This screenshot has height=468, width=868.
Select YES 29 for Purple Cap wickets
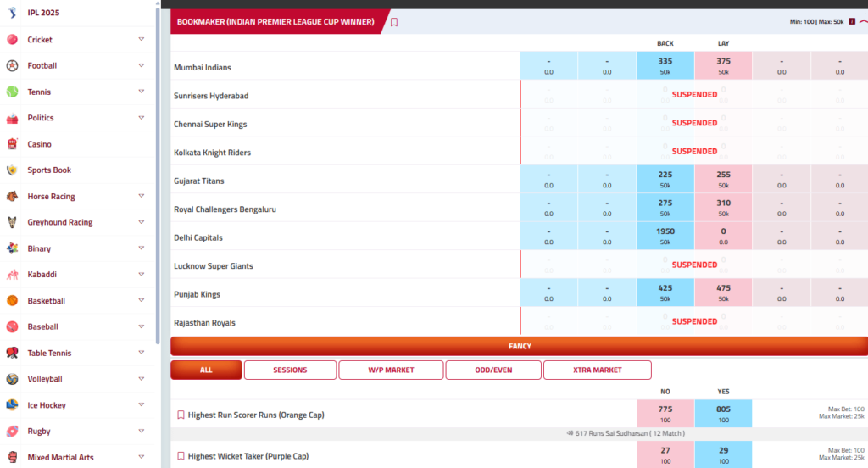(723, 454)
